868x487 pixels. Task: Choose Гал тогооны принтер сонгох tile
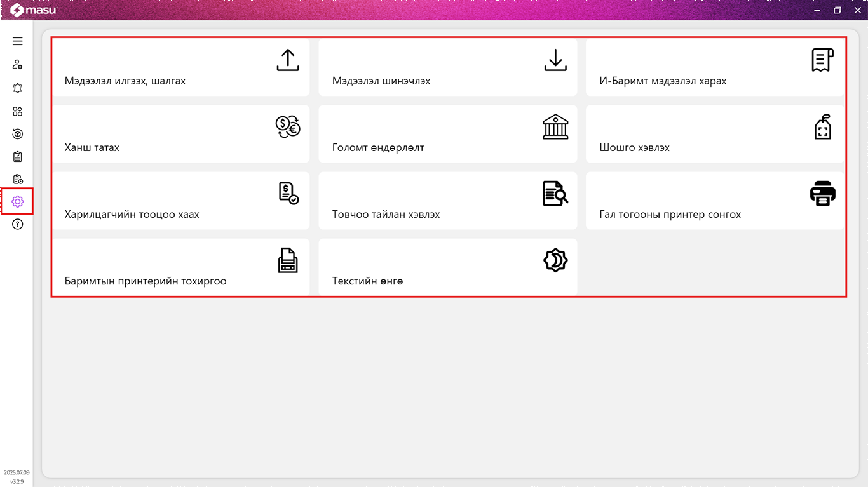715,201
